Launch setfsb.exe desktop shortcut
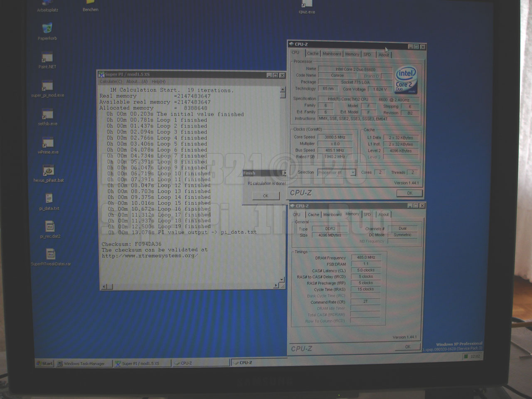The height and width of the screenshot is (399, 532). pyautogui.click(x=47, y=117)
